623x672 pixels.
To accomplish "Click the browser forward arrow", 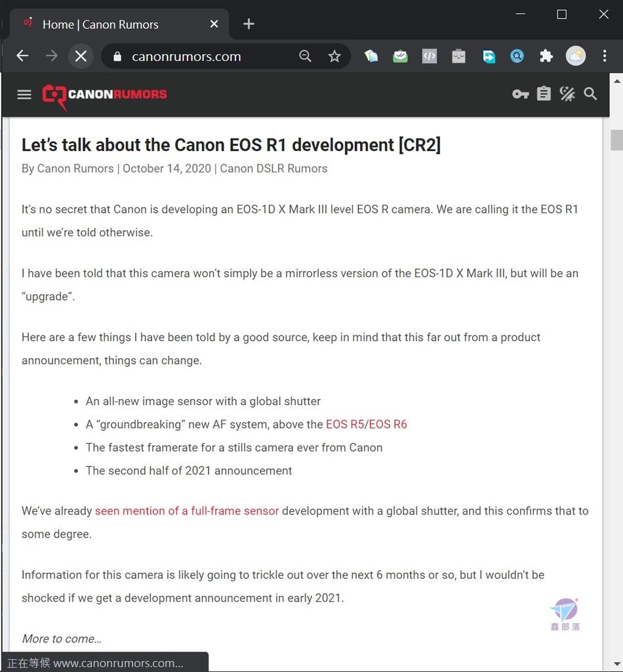I will point(51,56).
